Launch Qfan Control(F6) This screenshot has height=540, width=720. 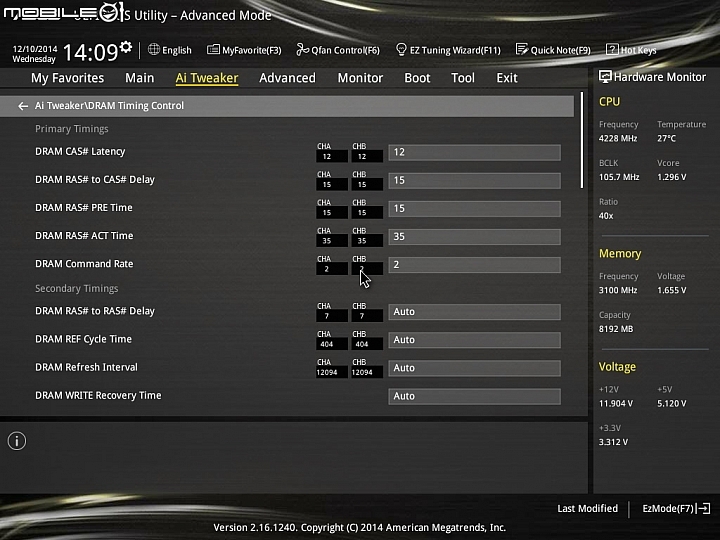coord(345,50)
